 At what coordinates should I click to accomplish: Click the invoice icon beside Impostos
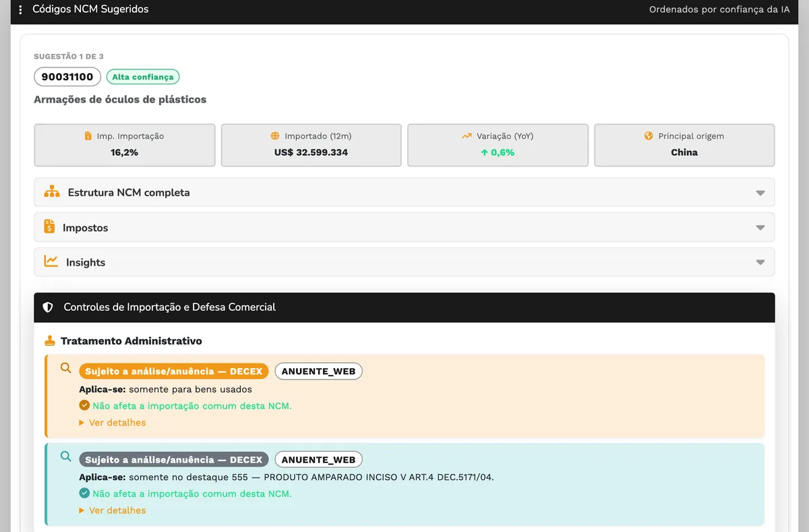pyautogui.click(x=49, y=227)
